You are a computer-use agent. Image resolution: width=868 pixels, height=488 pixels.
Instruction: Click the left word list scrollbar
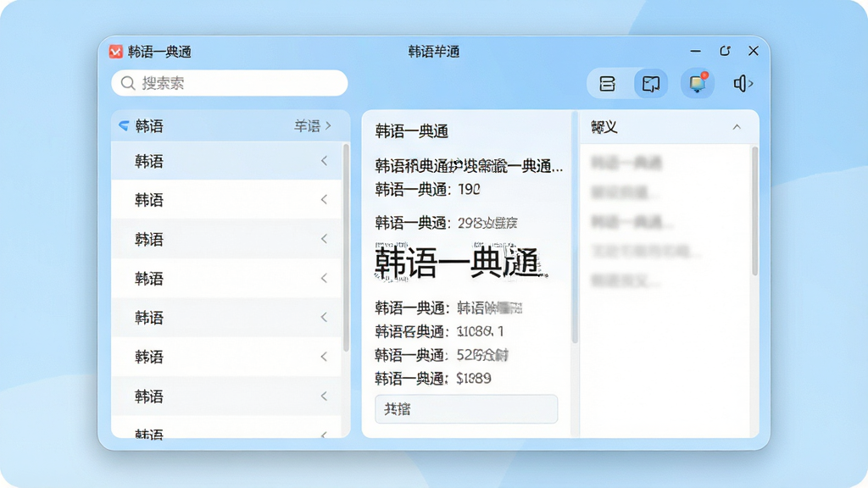click(x=346, y=247)
